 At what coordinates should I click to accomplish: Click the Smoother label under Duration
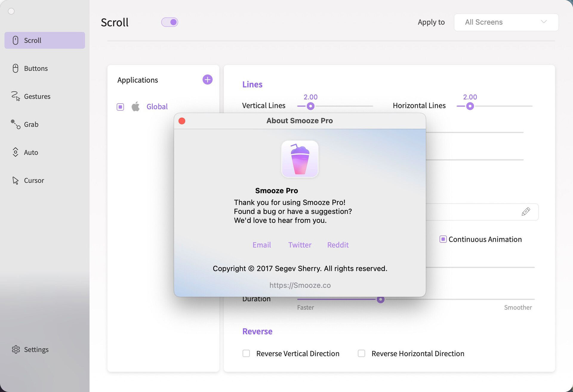click(x=518, y=307)
